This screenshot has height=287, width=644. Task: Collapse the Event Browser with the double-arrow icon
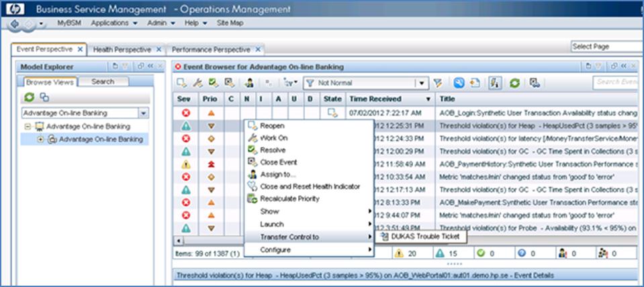(x=623, y=66)
